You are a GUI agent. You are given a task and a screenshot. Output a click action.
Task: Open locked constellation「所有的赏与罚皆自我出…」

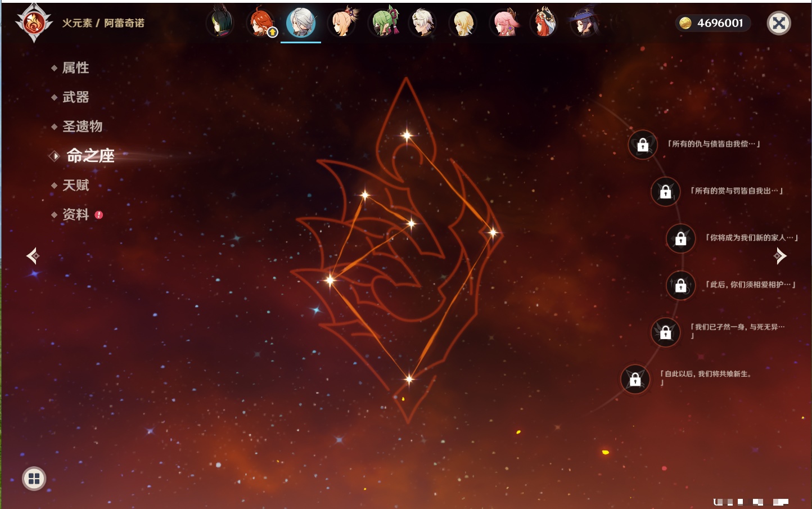(x=665, y=192)
